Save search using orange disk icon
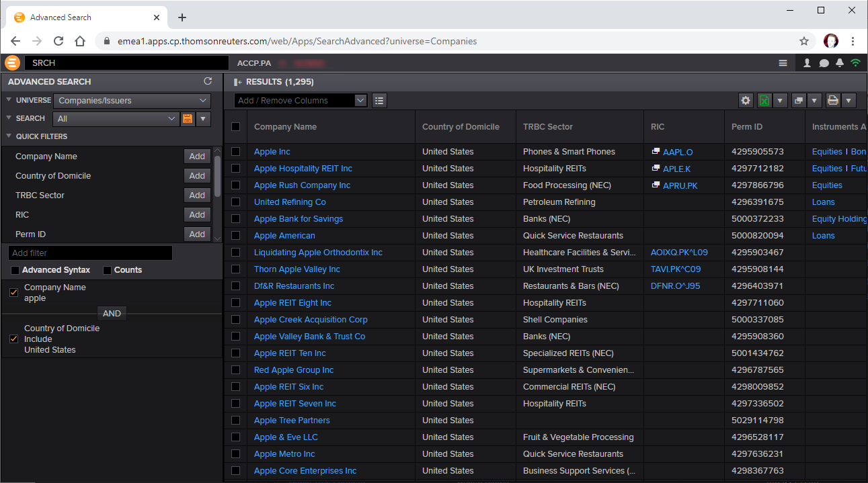This screenshot has height=483, width=868. click(x=188, y=119)
